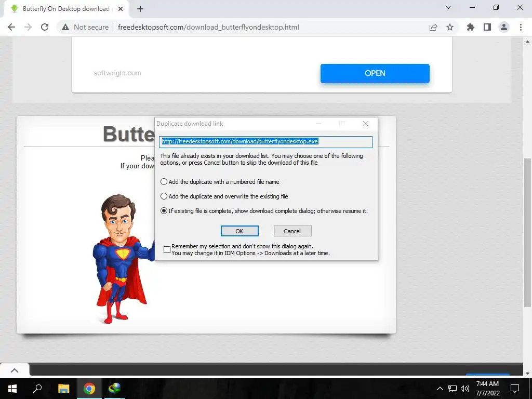
Task: Select the Butterfly On Desktop download tab
Action: pos(66,9)
